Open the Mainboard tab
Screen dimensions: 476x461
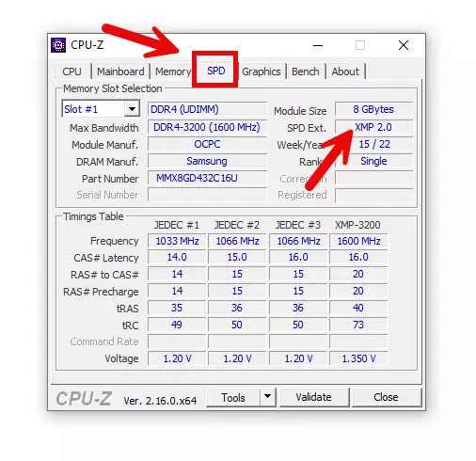click(120, 72)
